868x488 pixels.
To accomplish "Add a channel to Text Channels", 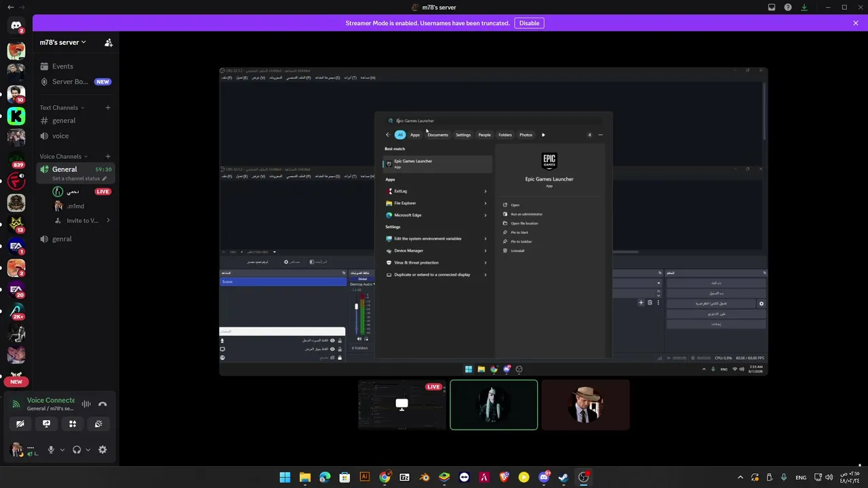I will click(108, 108).
